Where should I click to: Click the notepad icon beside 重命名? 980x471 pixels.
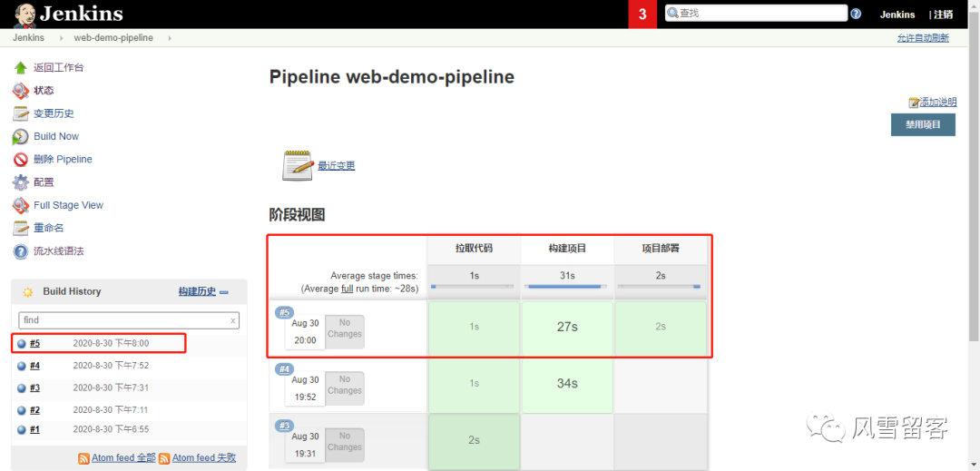click(21, 228)
